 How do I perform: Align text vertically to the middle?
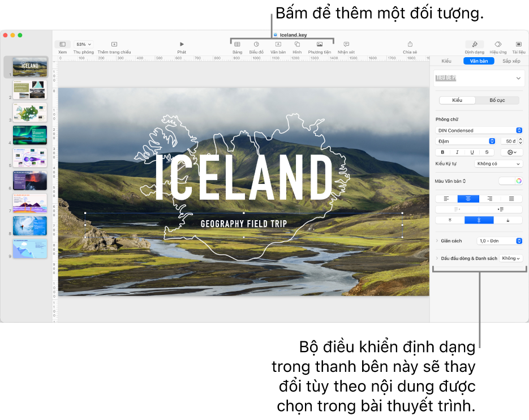coord(479,220)
